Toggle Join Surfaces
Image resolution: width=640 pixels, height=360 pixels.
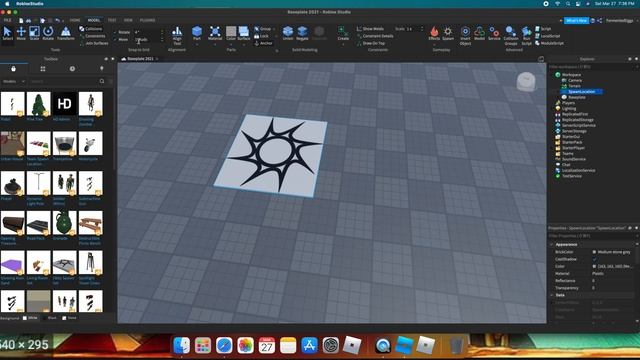point(94,43)
